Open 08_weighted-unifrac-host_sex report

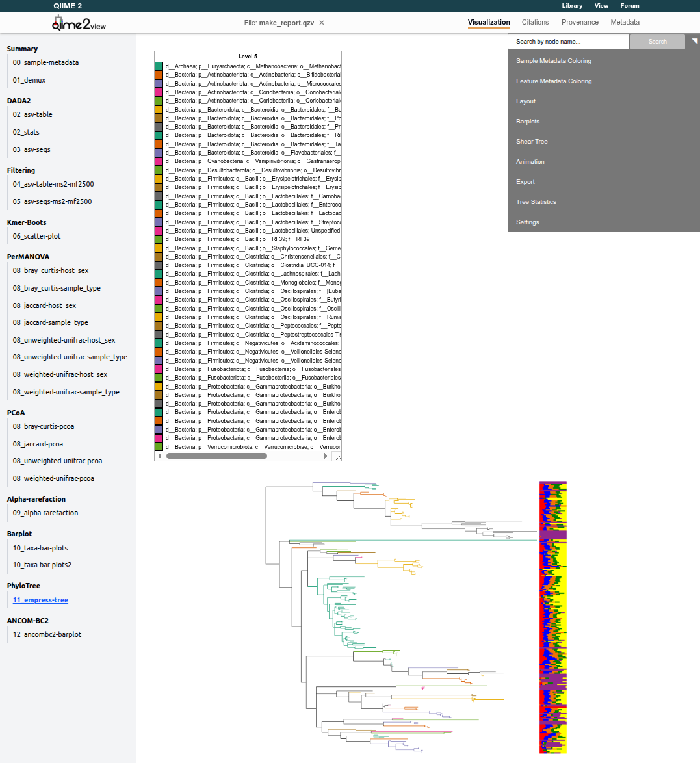60,375
